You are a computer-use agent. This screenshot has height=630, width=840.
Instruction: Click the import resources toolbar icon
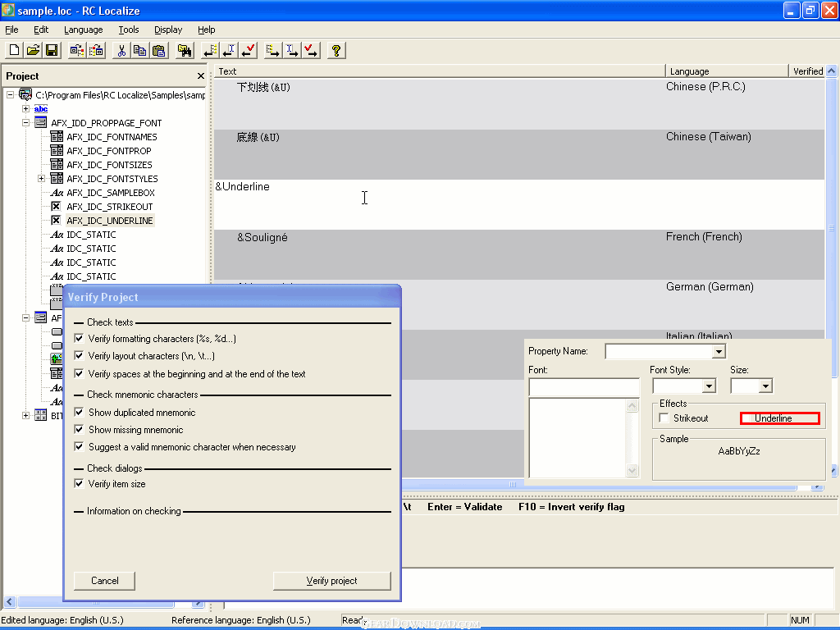pyautogui.click(x=76, y=50)
